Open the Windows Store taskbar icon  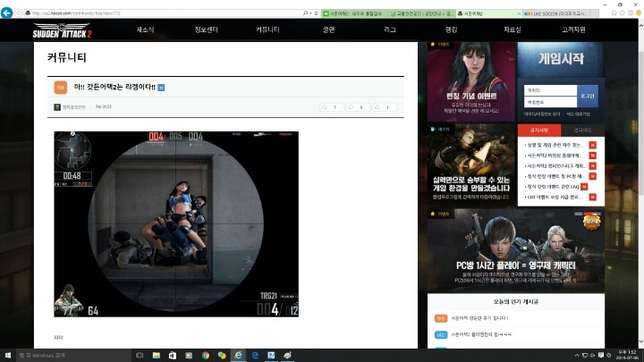click(x=173, y=356)
